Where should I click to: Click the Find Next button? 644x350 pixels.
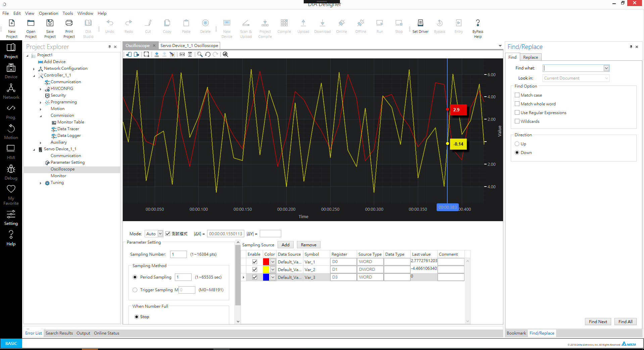point(598,321)
